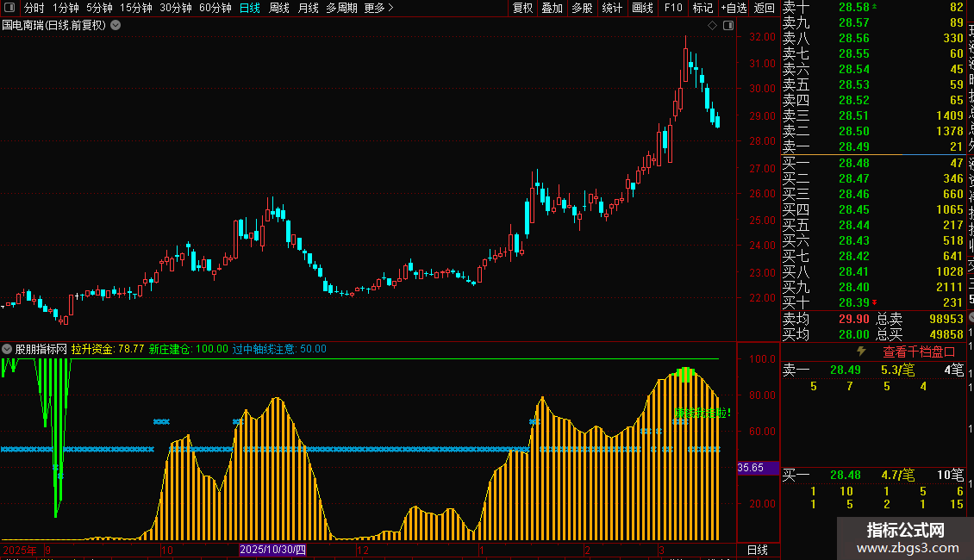Click the diamond icon above the chart

click(x=713, y=26)
